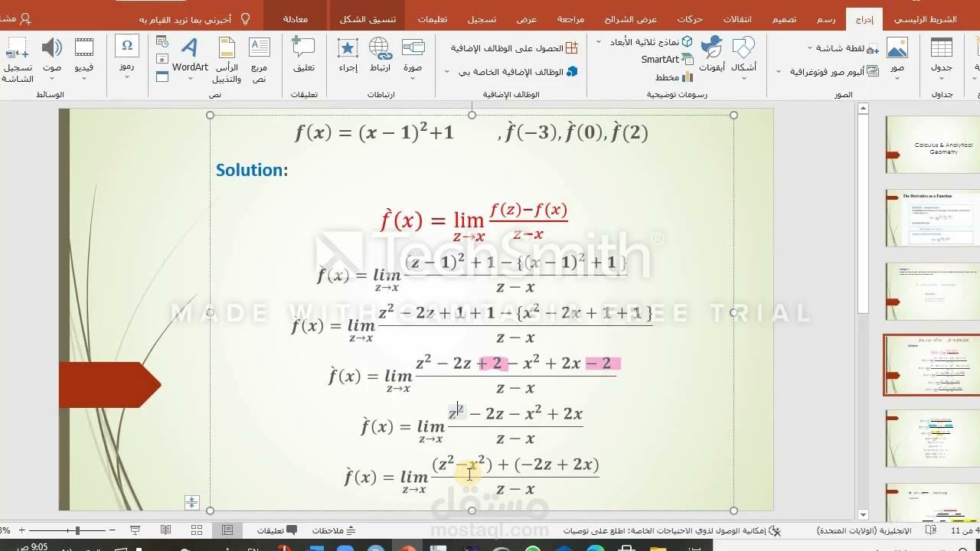Toggle the notes pane (ملاحظات)
This screenshot has width=980, height=551.
point(335,530)
